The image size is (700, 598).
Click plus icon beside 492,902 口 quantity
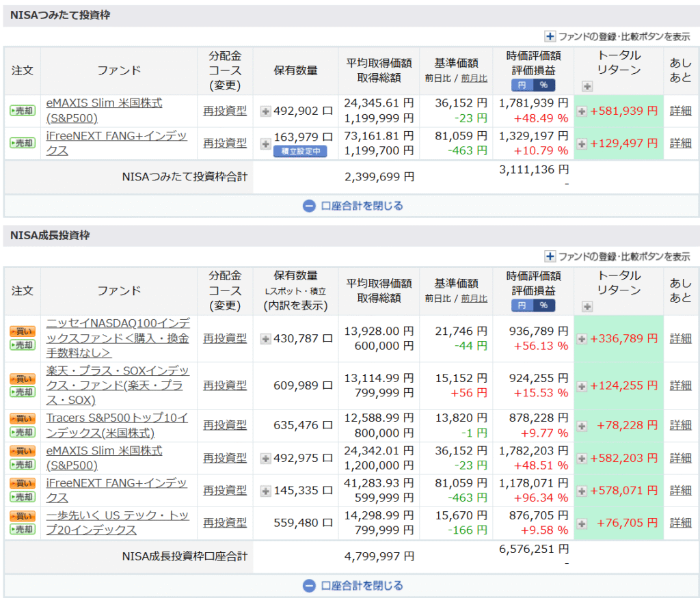point(265,111)
